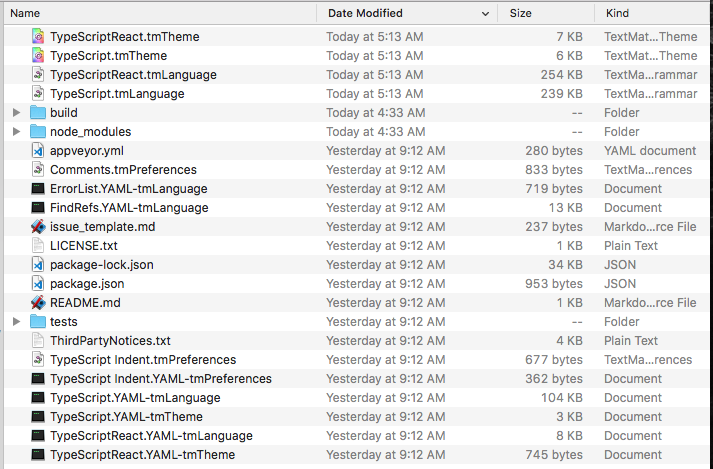Select the TypeScript Indent.tmPreferences file icon
The height and width of the screenshot is (469, 713).
tap(38, 360)
